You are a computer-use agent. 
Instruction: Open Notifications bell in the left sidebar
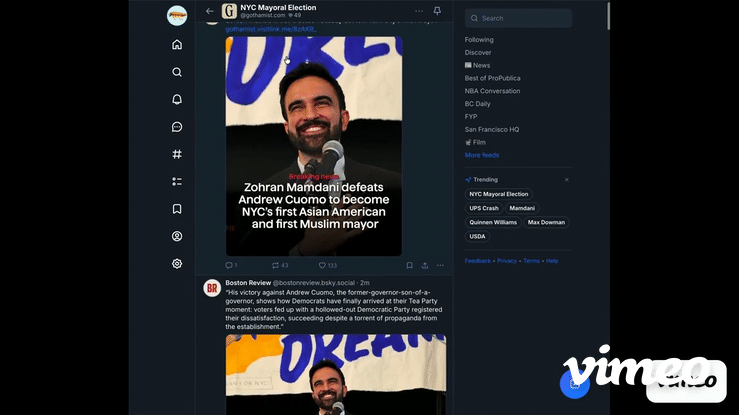177,100
